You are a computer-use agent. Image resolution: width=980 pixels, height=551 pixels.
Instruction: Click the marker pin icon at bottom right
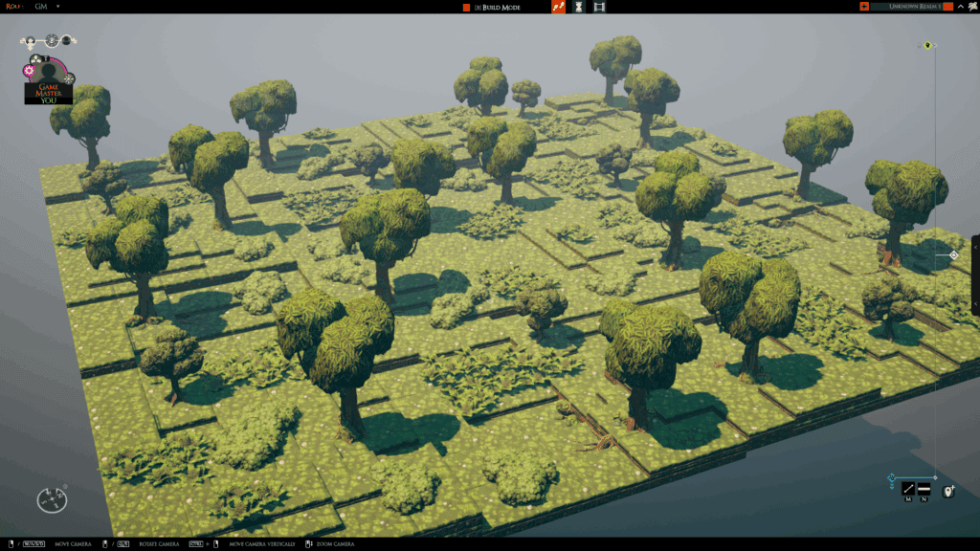tap(947, 491)
